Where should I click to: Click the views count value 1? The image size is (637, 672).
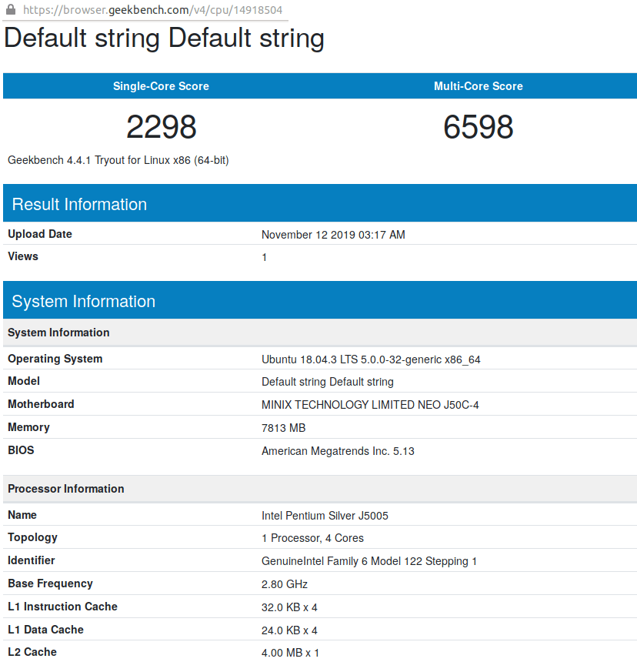(265, 257)
